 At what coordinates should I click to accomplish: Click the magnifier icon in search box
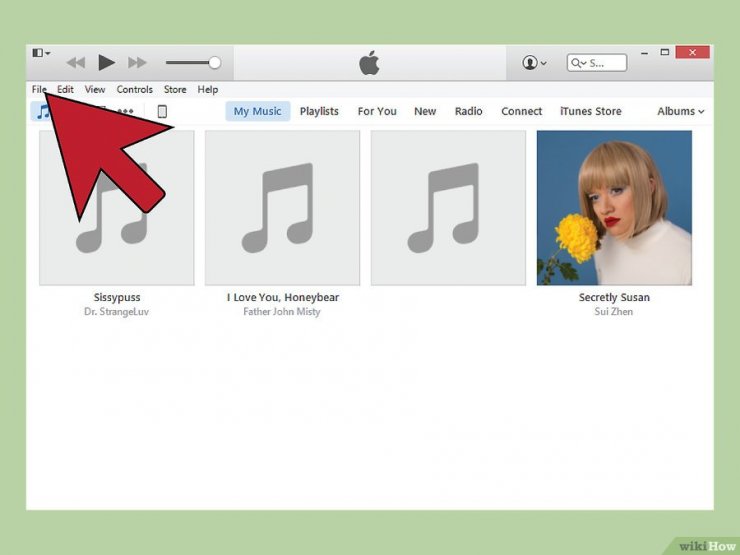pos(578,63)
